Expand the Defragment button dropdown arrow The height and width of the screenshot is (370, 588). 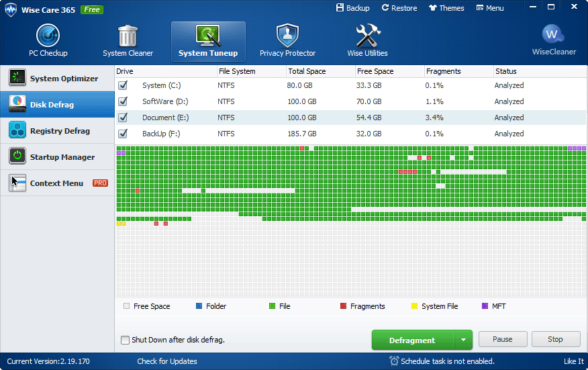click(463, 340)
